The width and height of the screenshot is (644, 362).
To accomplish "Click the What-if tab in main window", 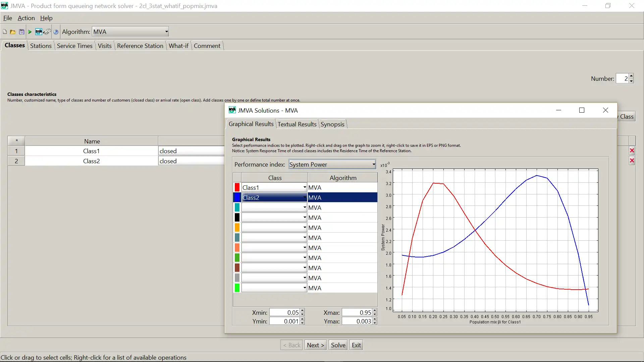I will point(178,46).
